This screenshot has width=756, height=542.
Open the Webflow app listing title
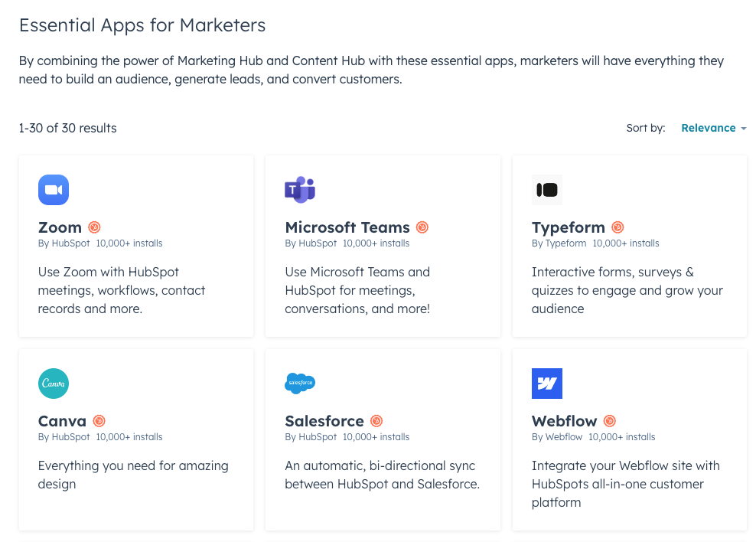coord(564,421)
